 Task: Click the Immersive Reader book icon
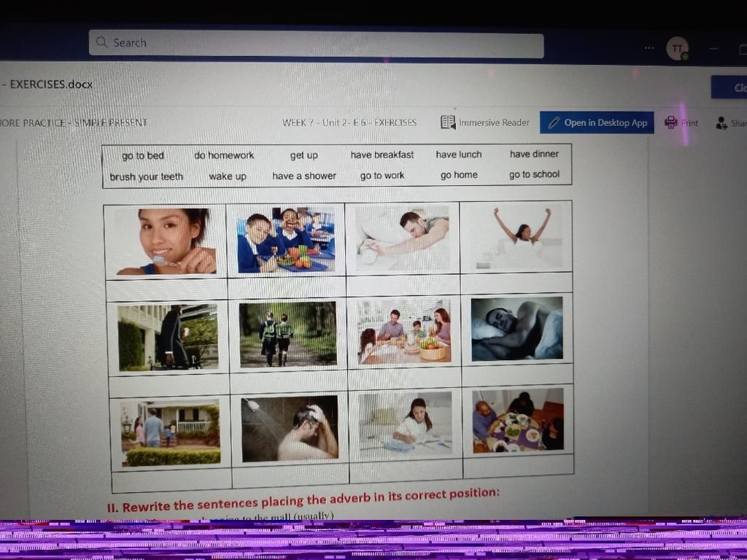click(x=448, y=122)
